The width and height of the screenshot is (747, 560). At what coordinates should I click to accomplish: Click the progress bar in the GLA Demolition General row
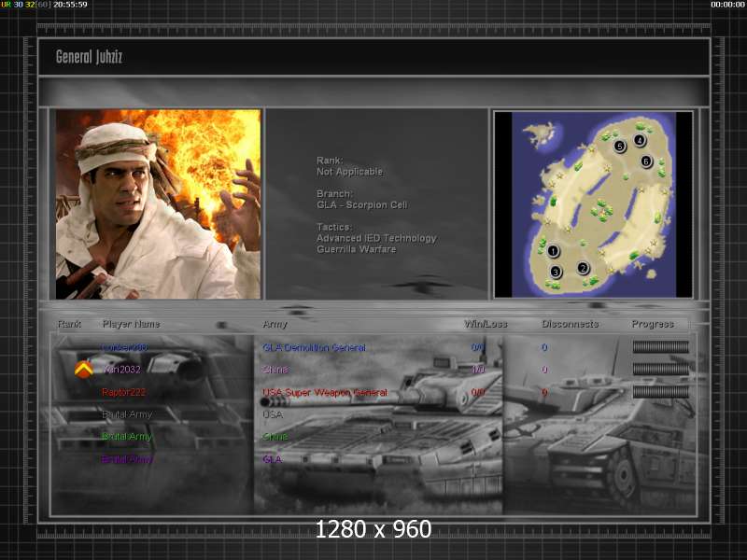click(x=660, y=347)
